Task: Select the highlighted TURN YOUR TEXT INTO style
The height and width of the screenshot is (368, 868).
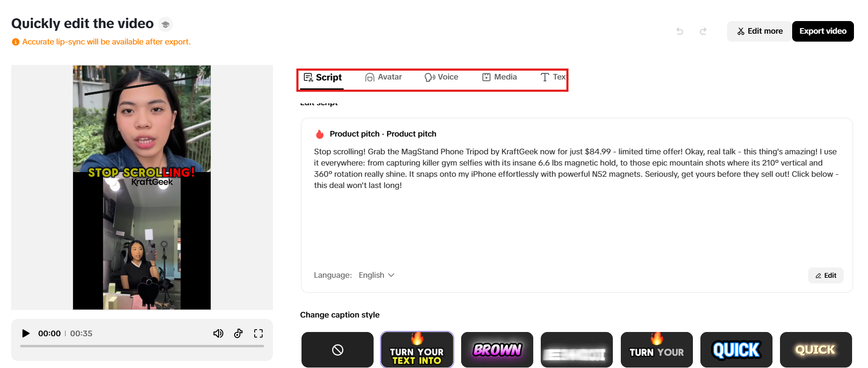Action: (x=417, y=349)
